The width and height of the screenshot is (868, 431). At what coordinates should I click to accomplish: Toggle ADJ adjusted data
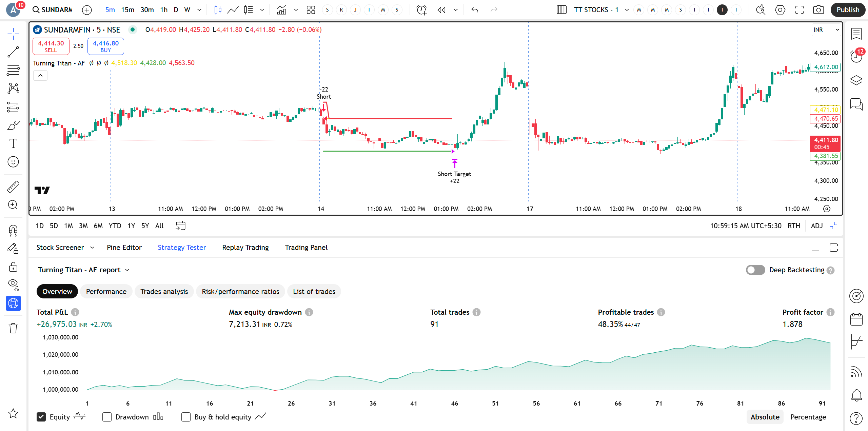point(817,226)
